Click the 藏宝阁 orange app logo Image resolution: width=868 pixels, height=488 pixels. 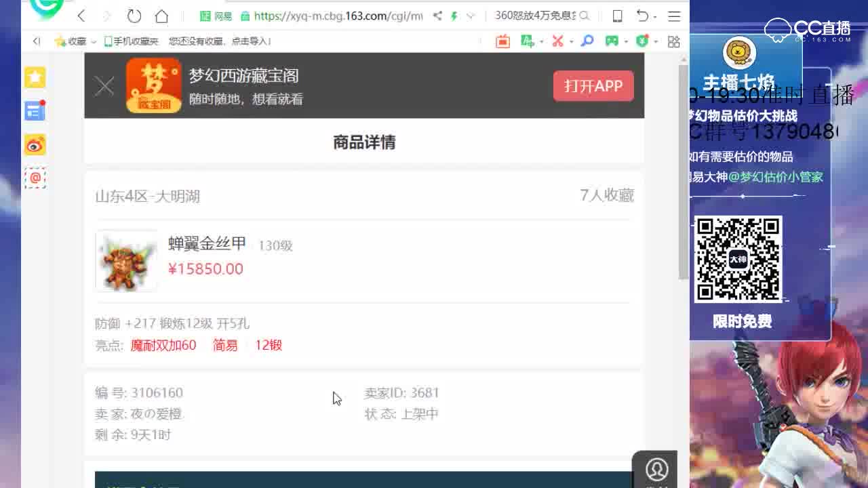tap(154, 85)
